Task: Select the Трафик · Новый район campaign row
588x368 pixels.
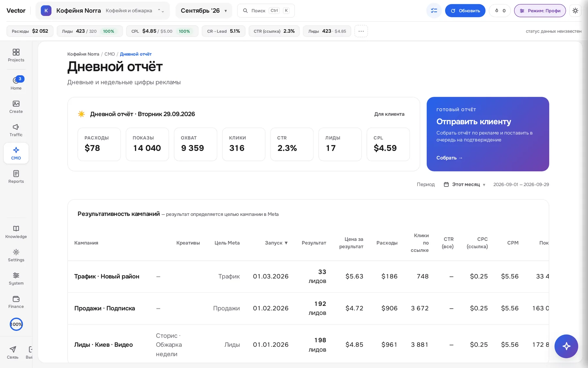Action: click(x=308, y=276)
